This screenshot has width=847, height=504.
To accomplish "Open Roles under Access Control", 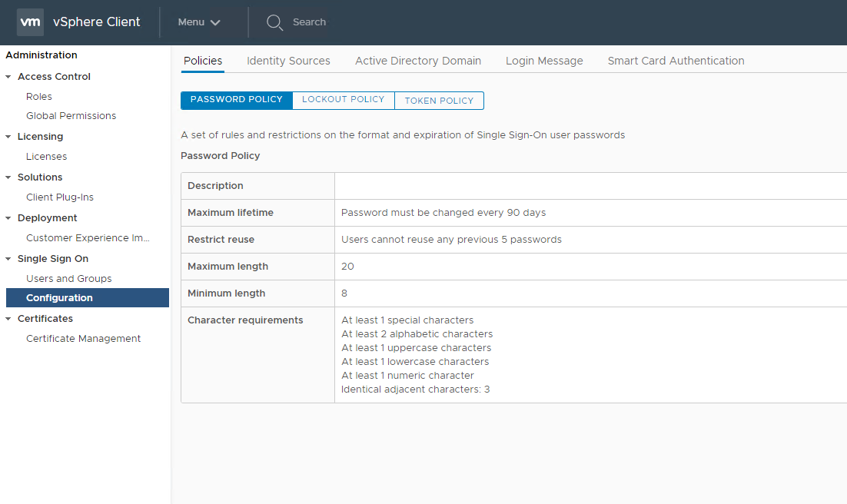I will click(39, 97).
